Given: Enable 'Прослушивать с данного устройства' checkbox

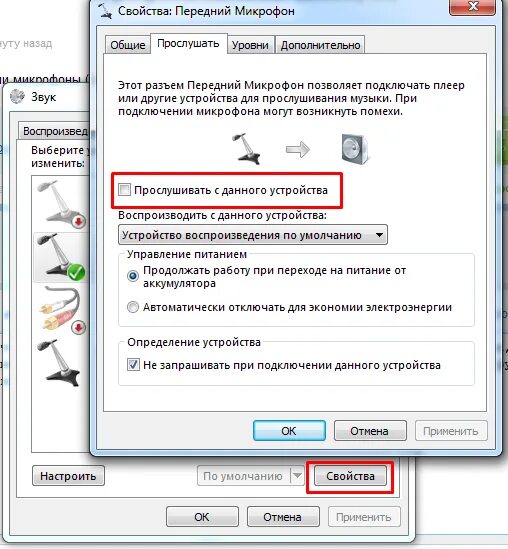Looking at the screenshot, I should click(x=124, y=190).
